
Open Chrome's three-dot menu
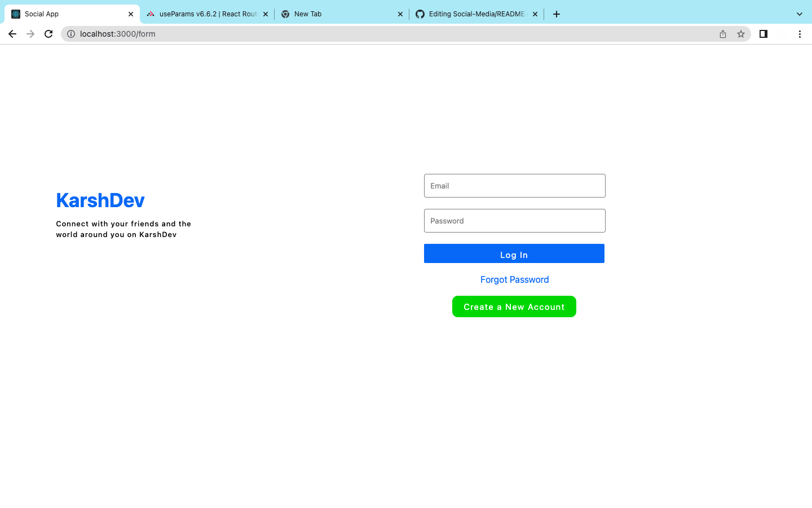[x=800, y=34]
